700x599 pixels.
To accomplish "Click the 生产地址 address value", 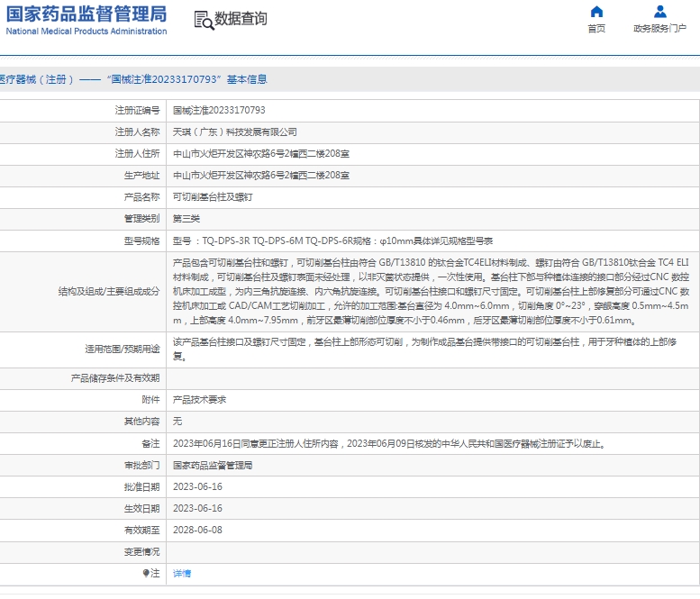I will 261,176.
